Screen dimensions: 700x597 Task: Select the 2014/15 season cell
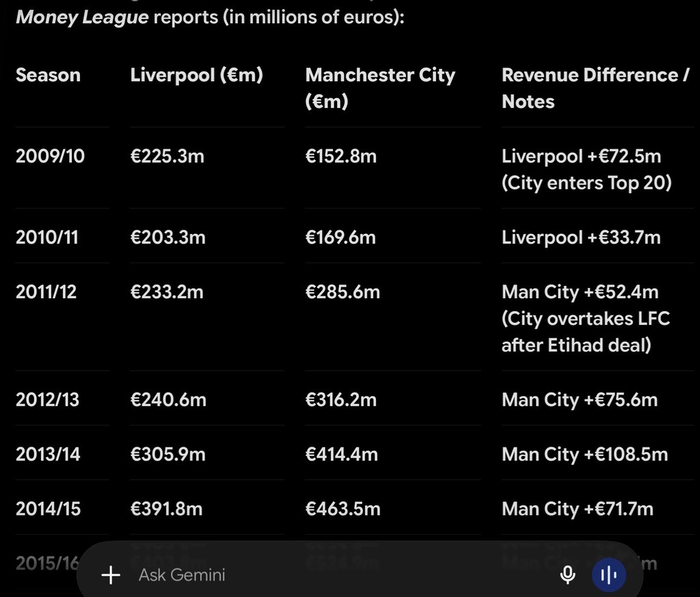pyautogui.click(x=49, y=509)
